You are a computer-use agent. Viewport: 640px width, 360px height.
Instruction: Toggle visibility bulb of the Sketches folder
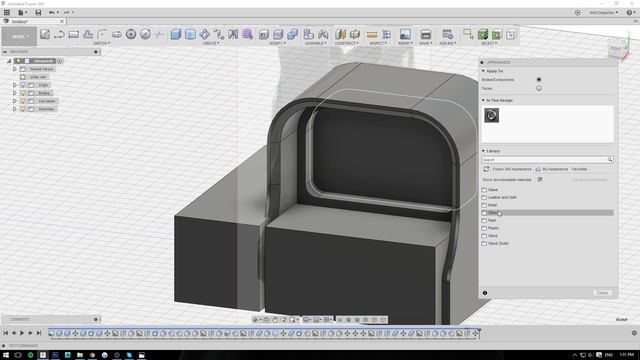pos(23,109)
